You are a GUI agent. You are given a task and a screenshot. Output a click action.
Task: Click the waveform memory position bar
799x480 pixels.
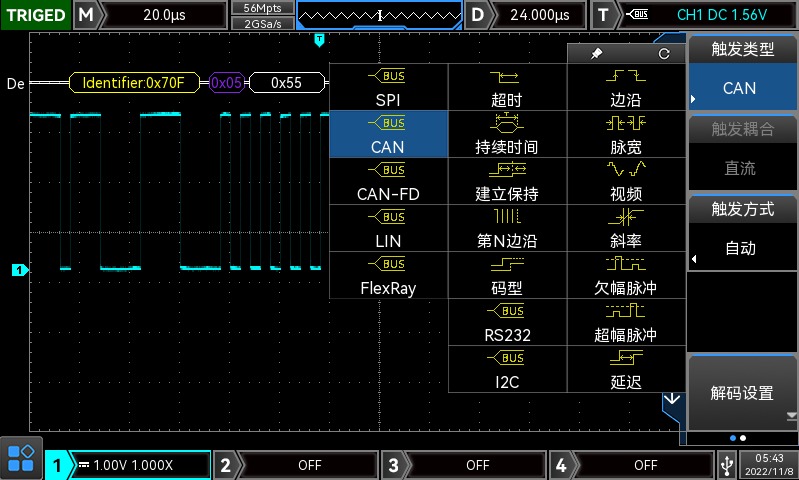click(x=380, y=15)
